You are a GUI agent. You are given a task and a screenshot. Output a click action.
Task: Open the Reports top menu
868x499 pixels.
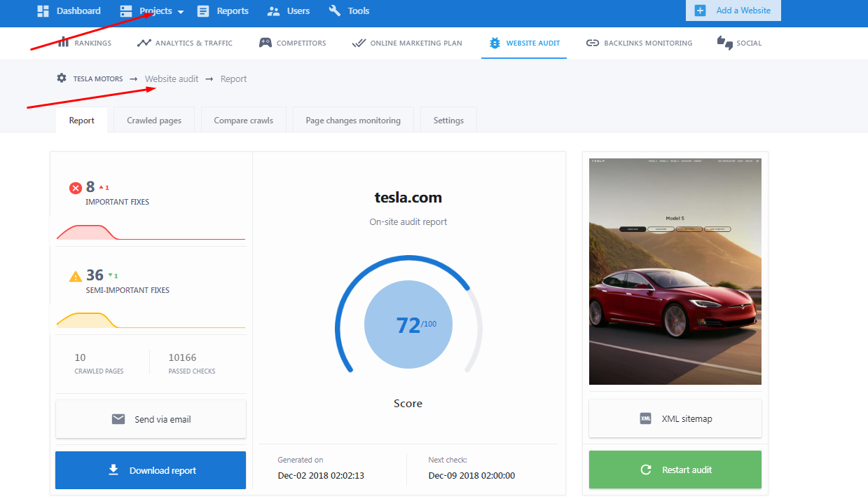coord(223,11)
